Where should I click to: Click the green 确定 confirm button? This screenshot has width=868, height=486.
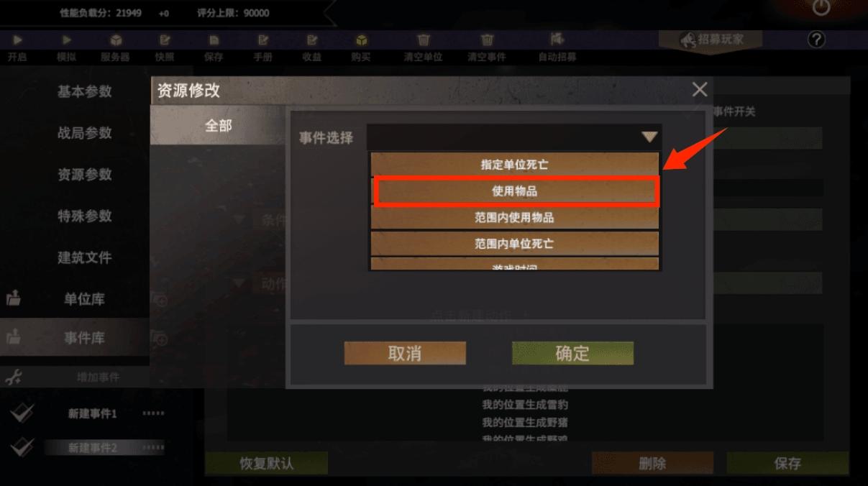(572, 353)
